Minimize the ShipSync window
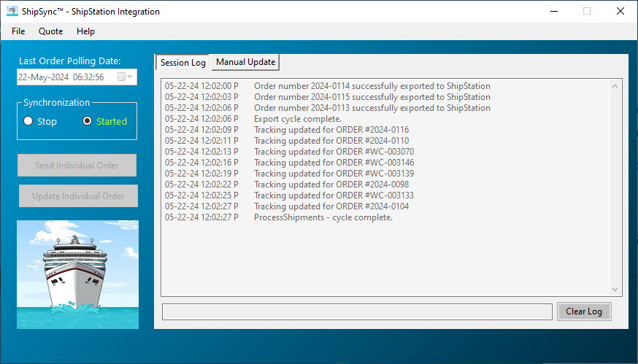The width and height of the screenshot is (638, 364). 554,11
